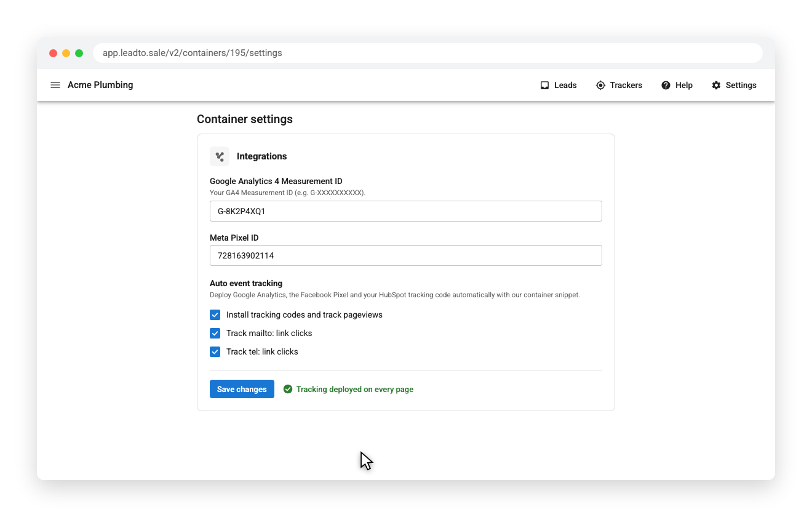812x517 pixels.
Task: Click the Leads inbox icon
Action: [544, 86]
